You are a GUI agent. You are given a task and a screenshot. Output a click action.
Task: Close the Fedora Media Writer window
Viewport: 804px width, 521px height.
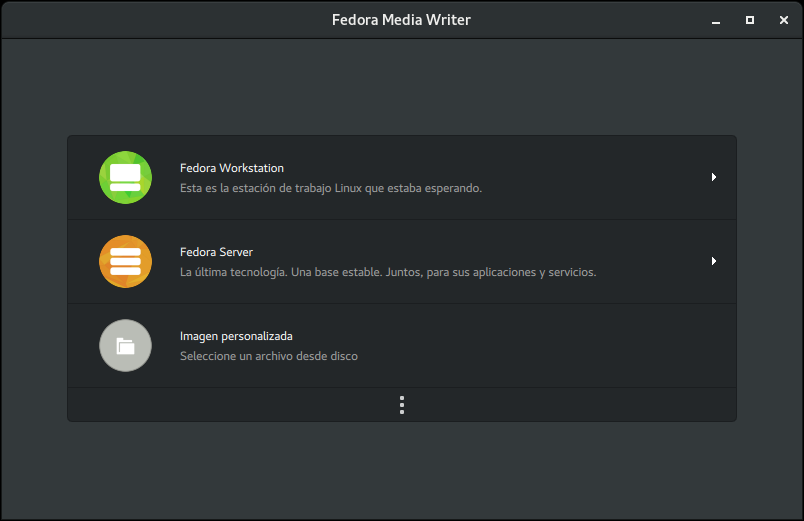pos(783,20)
